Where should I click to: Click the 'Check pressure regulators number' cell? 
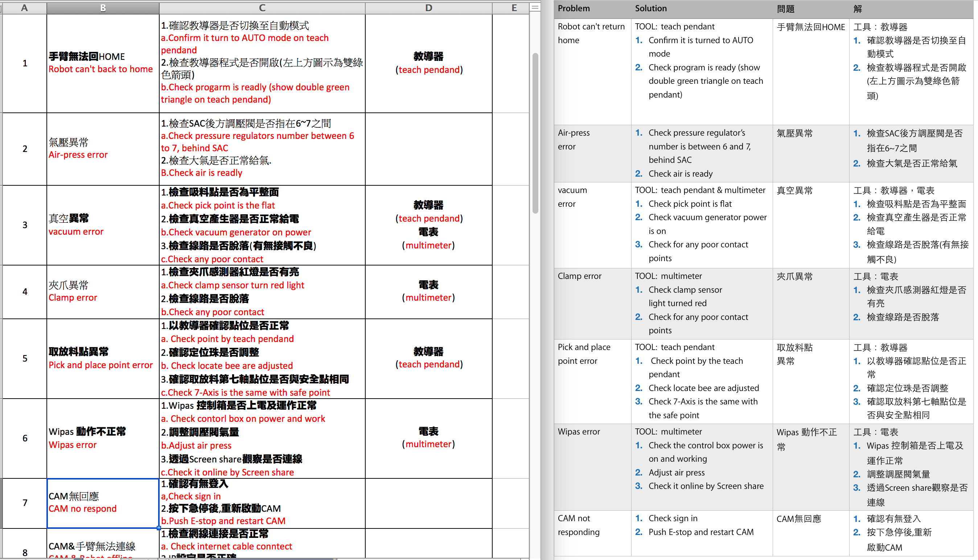(262, 149)
